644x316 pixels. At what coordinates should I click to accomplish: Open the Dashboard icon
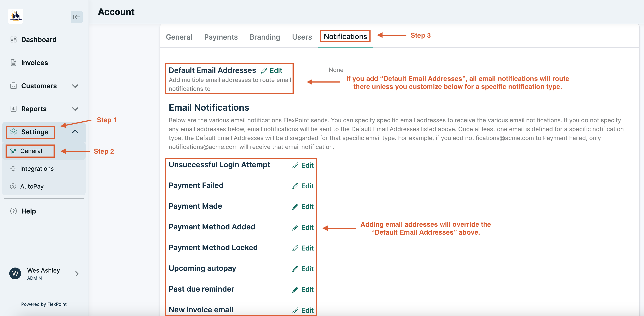pos(14,39)
